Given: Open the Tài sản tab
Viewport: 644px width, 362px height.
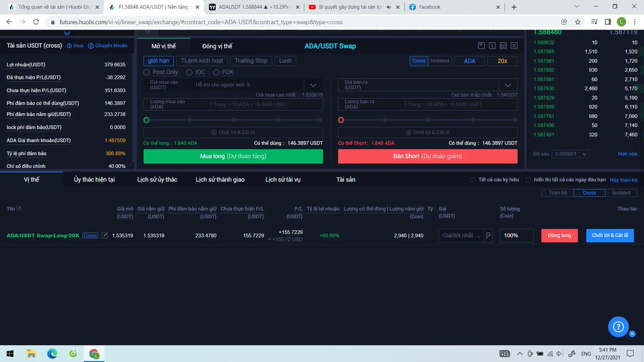Looking at the screenshot, I should point(346,180).
